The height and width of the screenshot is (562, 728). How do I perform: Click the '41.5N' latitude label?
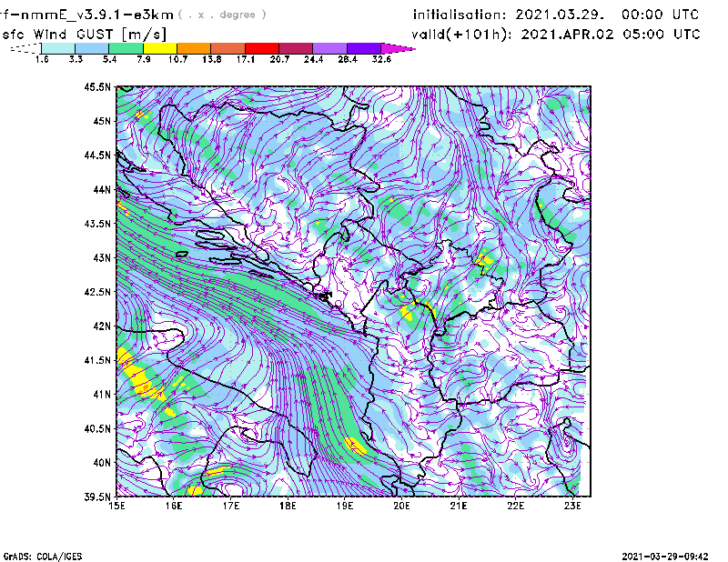[97, 360]
